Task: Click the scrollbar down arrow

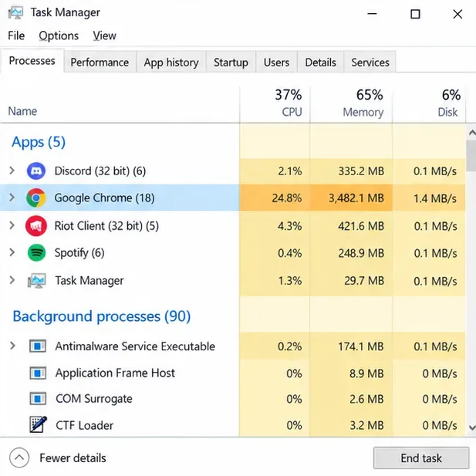Action: pyautogui.click(x=471, y=427)
